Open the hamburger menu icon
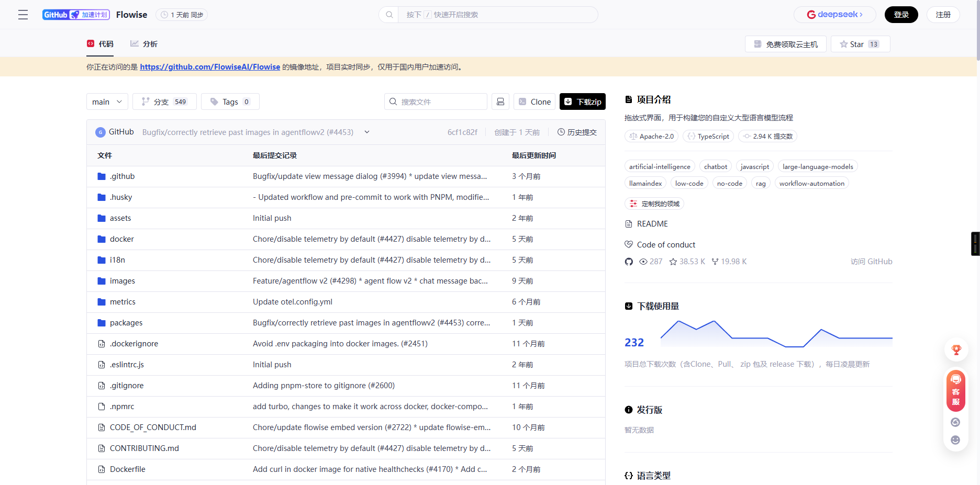Screen dimensions: 980x485 coord(23,15)
